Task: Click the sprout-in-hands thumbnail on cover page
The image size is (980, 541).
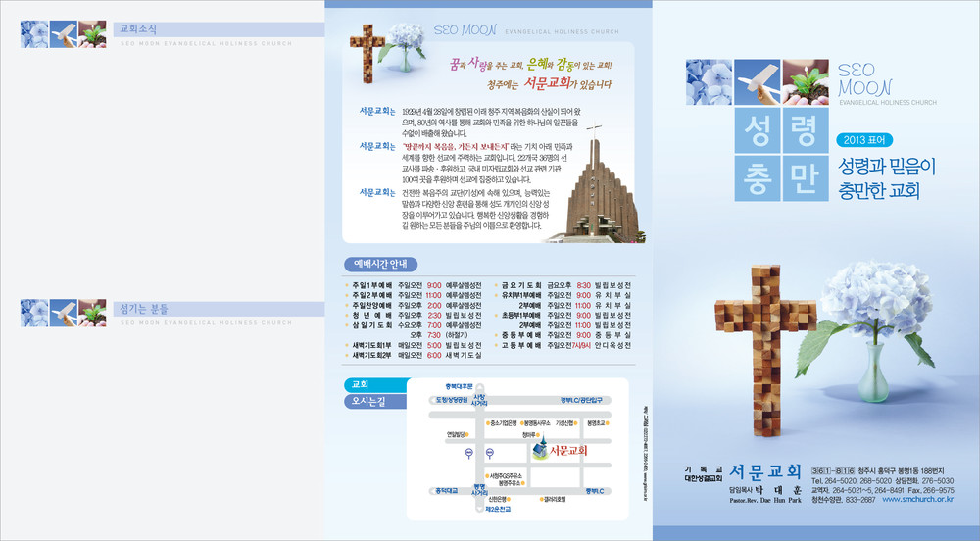Action: (790, 84)
